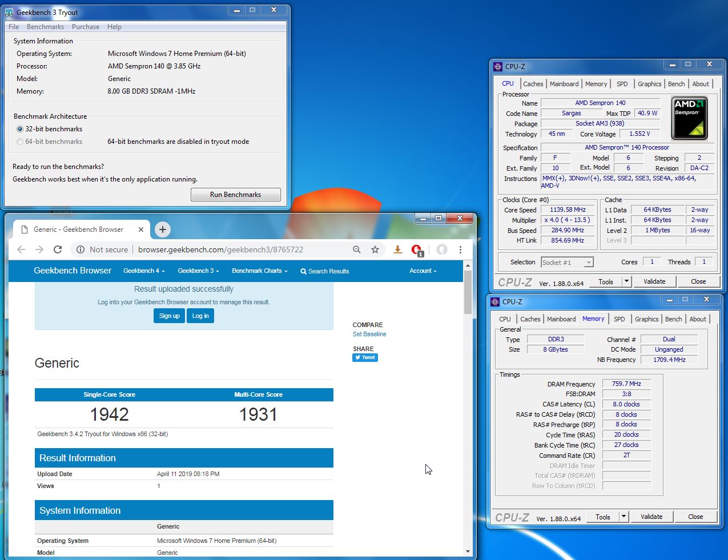The image size is (728, 560).
Task: Click the Sign up button
Action: tap(169, 316)
